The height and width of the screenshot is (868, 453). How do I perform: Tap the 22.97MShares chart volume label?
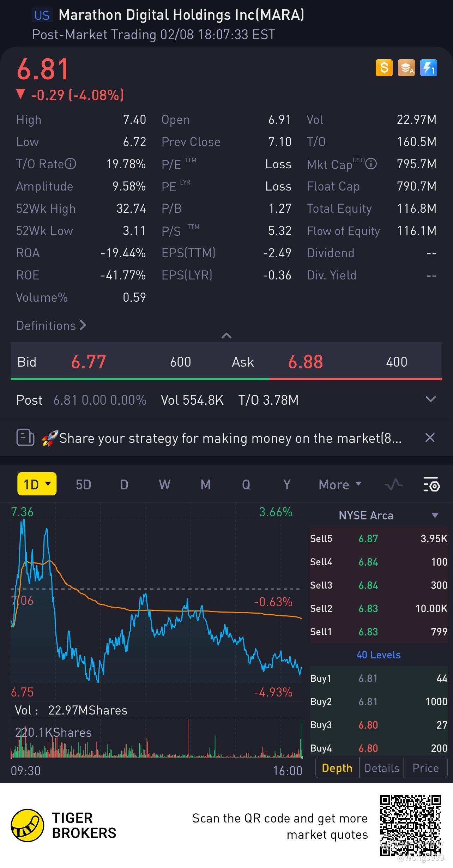[88, 710]
